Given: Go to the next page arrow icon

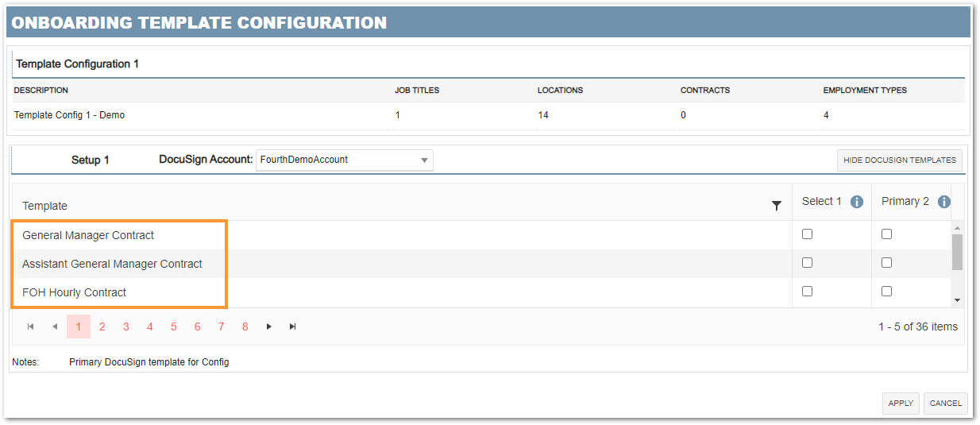Looking at the screenshot, I should tap(269, 326).
